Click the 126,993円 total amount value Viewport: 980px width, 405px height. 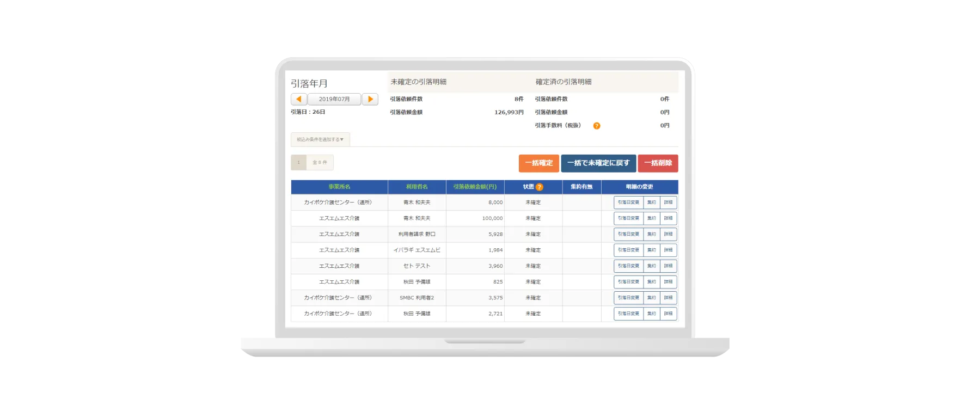click(509, 112)
